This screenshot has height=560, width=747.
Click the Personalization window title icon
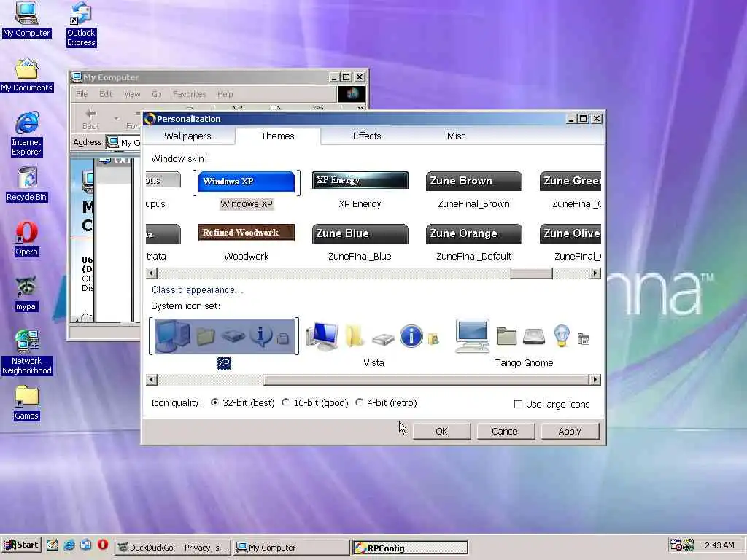point(150,119)
